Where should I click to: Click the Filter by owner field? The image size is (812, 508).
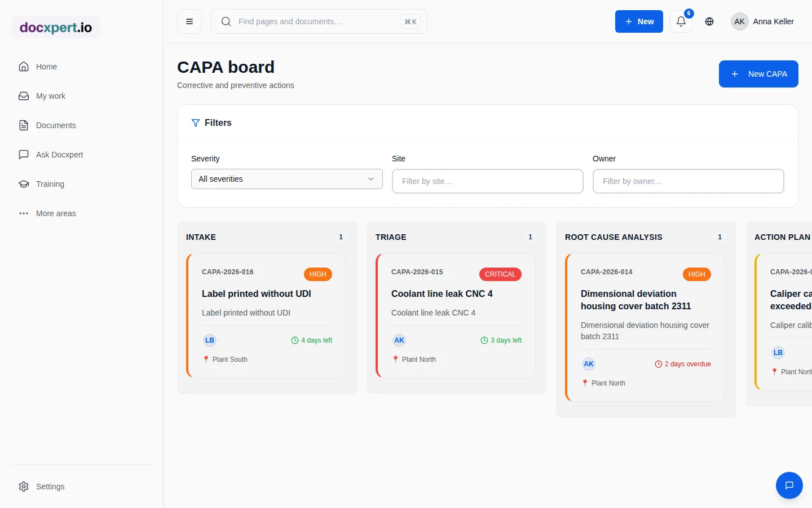689,181
